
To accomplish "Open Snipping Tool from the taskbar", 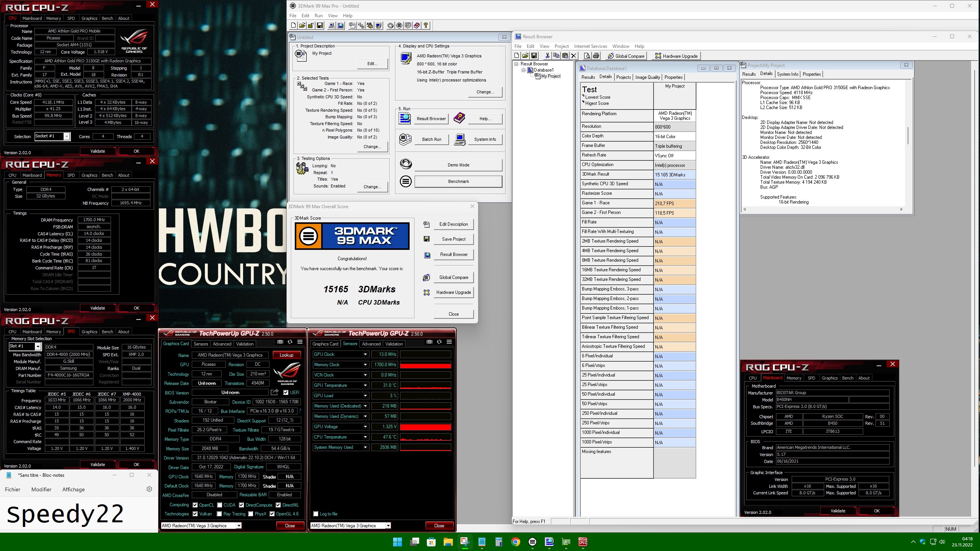I will (465, 542).
